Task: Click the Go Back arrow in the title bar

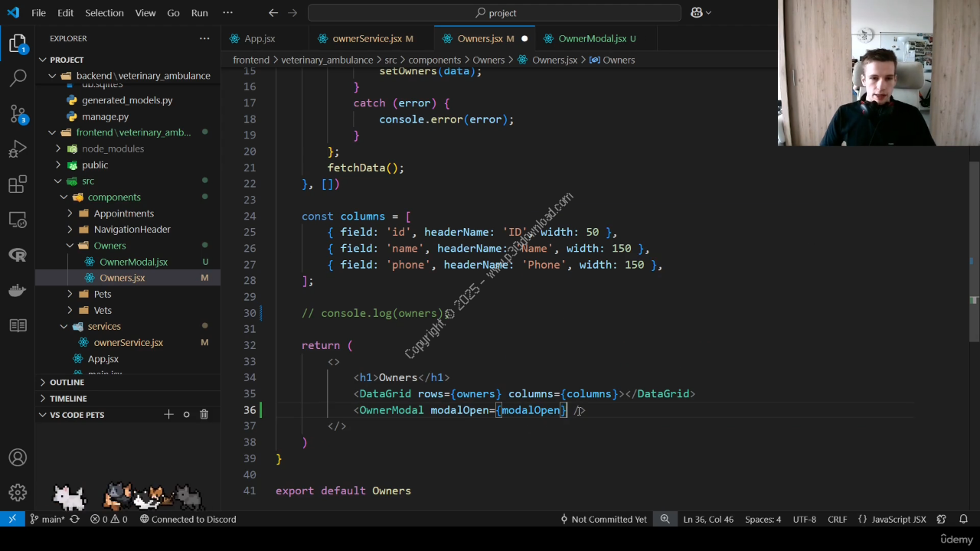Action: click(273, 13)
